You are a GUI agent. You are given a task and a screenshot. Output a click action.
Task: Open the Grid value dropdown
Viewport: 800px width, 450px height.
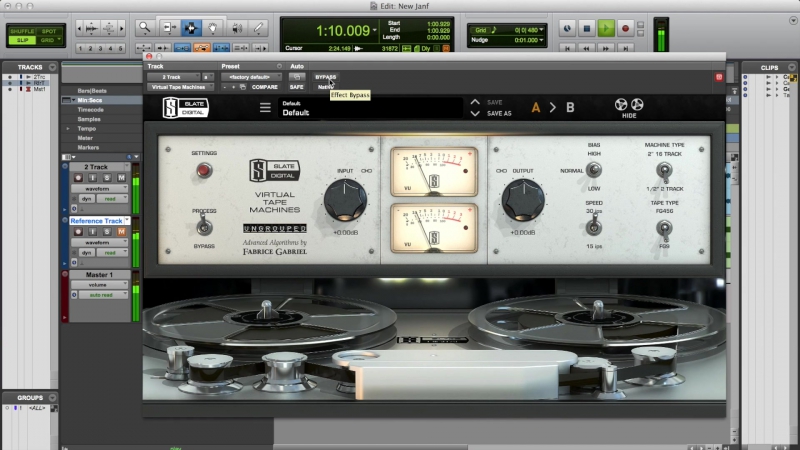541,30
